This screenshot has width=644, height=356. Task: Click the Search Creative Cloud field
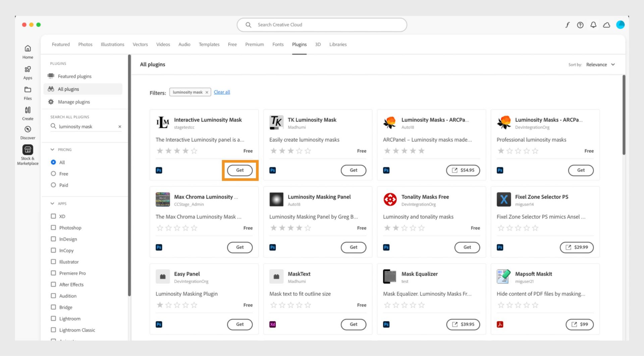tap(322, 25)
